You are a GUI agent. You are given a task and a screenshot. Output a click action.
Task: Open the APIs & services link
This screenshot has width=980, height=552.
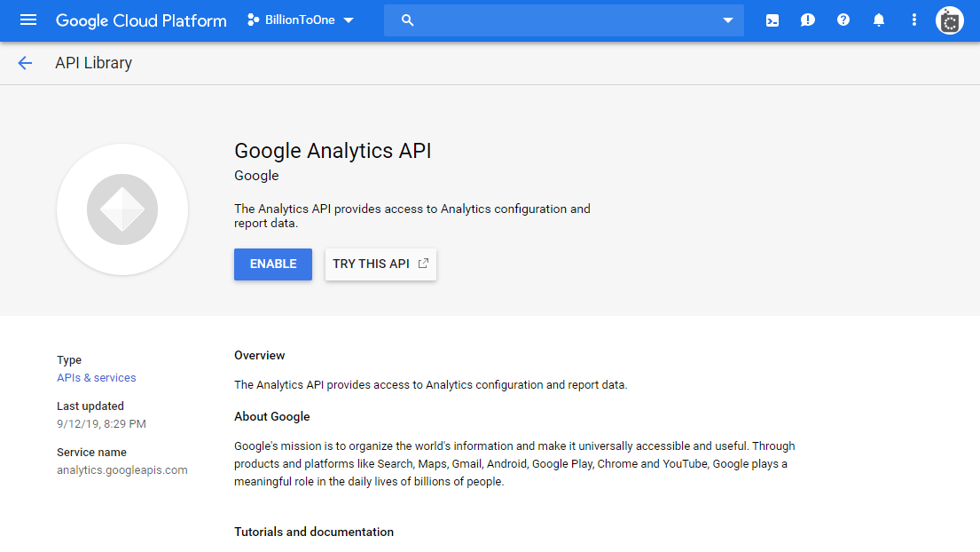click(97, 378)
